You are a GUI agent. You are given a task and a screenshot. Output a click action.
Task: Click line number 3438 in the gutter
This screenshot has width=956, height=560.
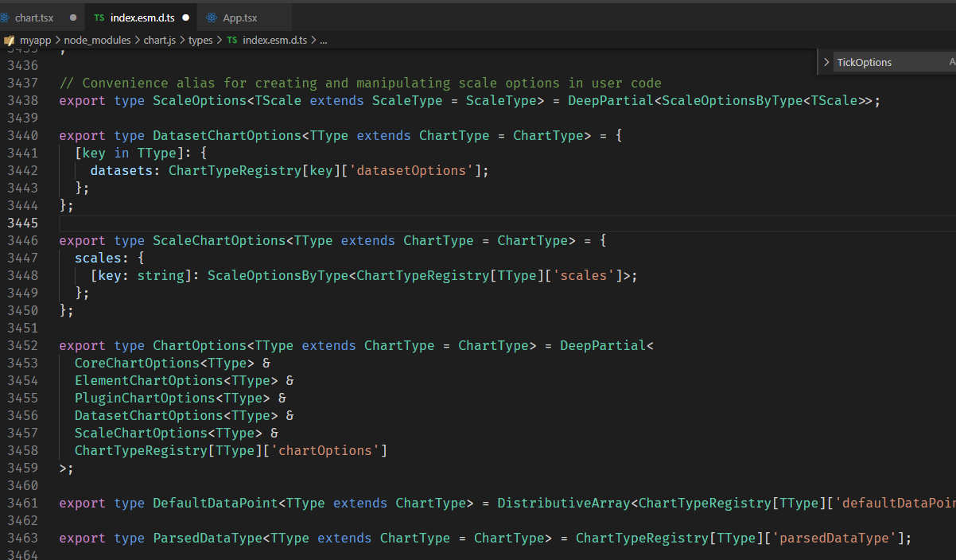point(22,100)
